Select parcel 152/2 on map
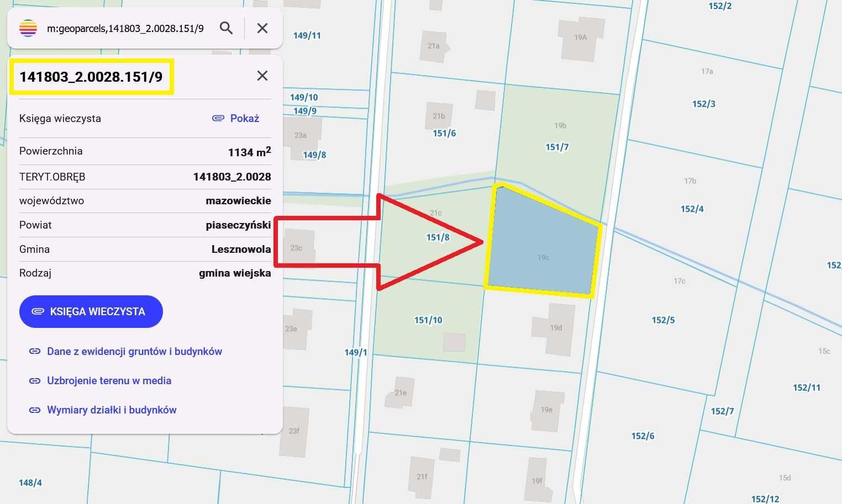 click(720, 6)
